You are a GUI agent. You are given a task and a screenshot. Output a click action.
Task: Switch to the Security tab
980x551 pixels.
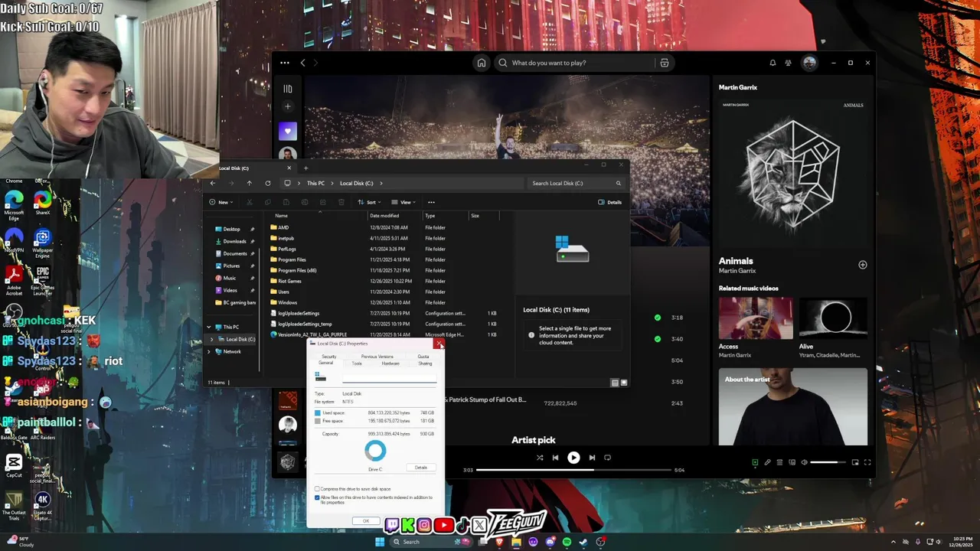click(x=329, y=357)
